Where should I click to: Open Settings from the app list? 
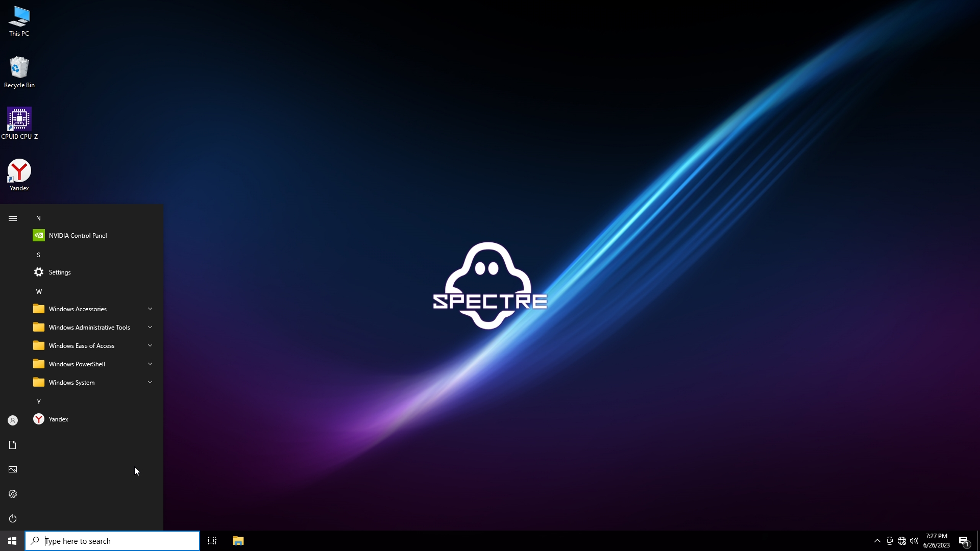59,272
